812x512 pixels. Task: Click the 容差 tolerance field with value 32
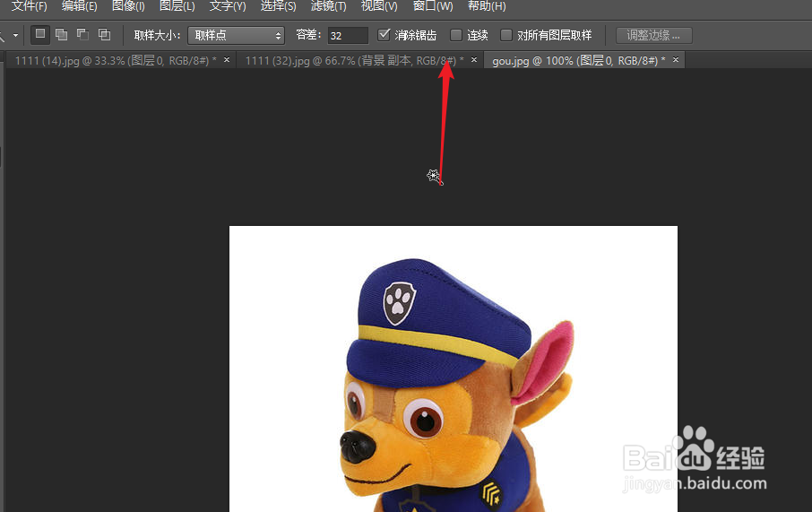pos(348,35)
